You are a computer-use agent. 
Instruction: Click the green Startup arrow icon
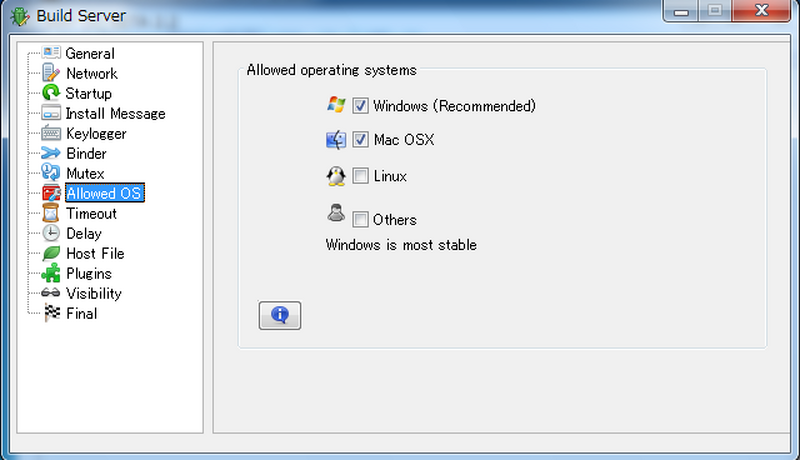point(51,94)
